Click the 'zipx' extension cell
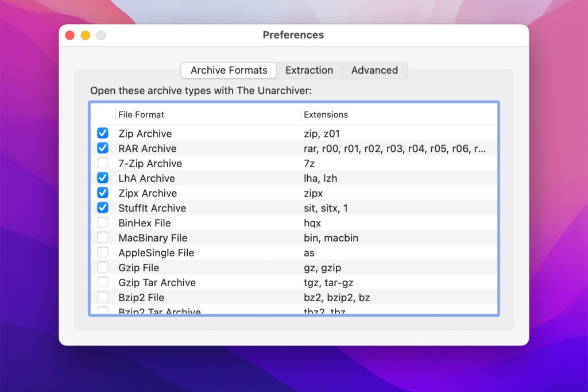This screenshot has height=392, width=588. point(314,193)
